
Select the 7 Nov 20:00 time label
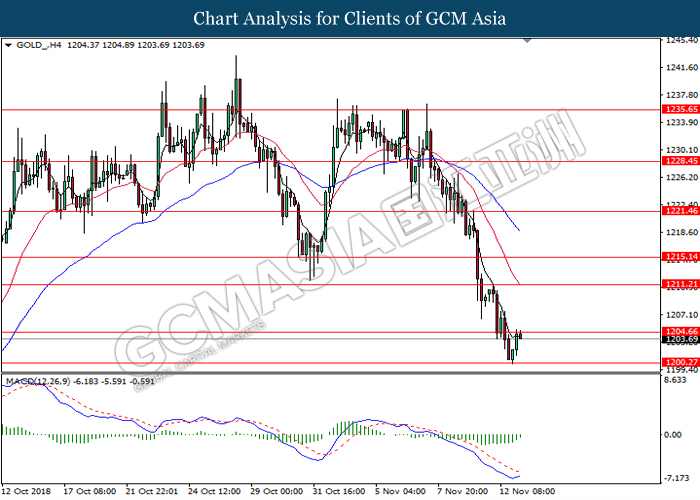(x=462, y=491)
